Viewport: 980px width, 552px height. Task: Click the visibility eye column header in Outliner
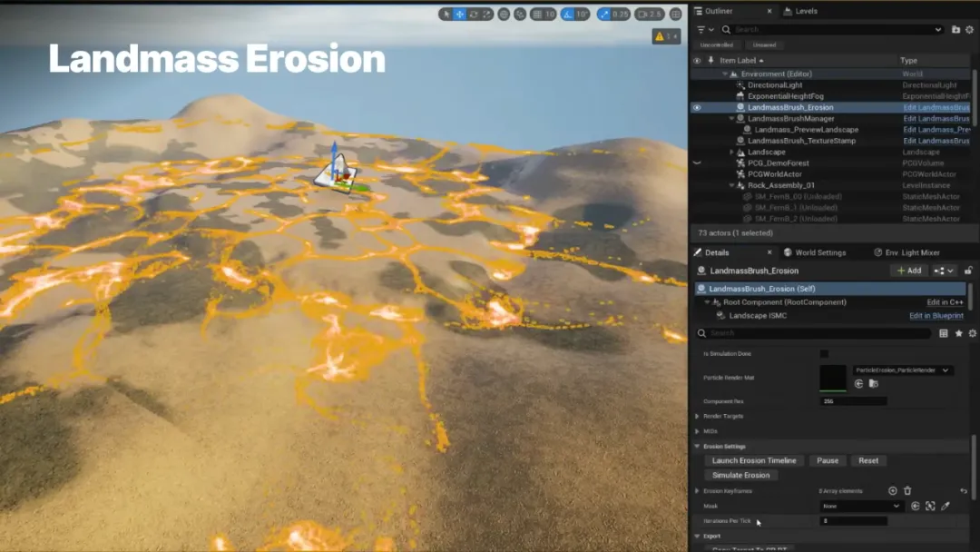[697, 61]
